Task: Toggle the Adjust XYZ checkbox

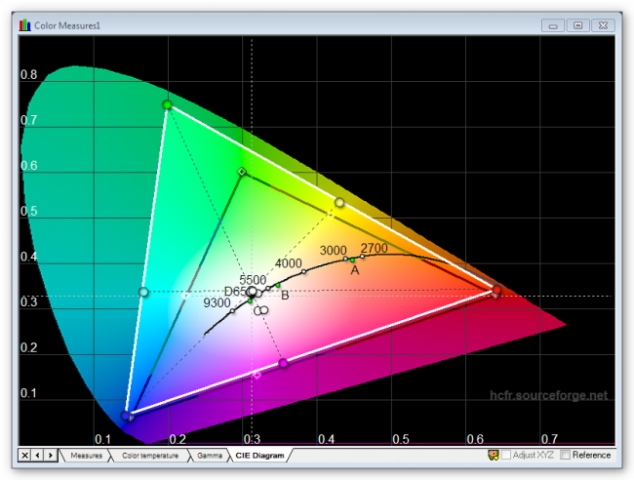Action: click(506, 455)
